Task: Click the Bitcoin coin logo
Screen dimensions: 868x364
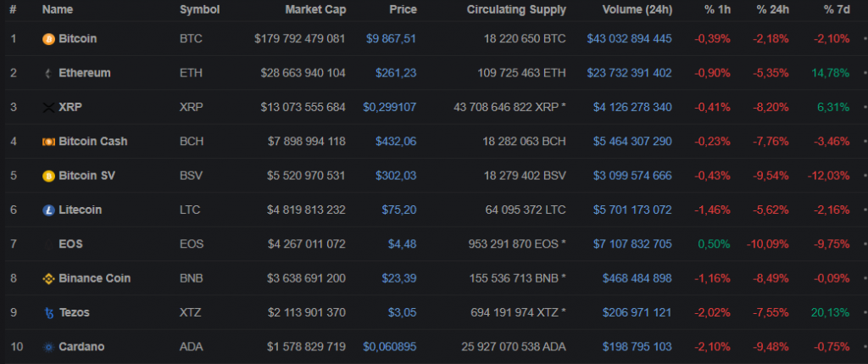Action: tap(48, 39)
